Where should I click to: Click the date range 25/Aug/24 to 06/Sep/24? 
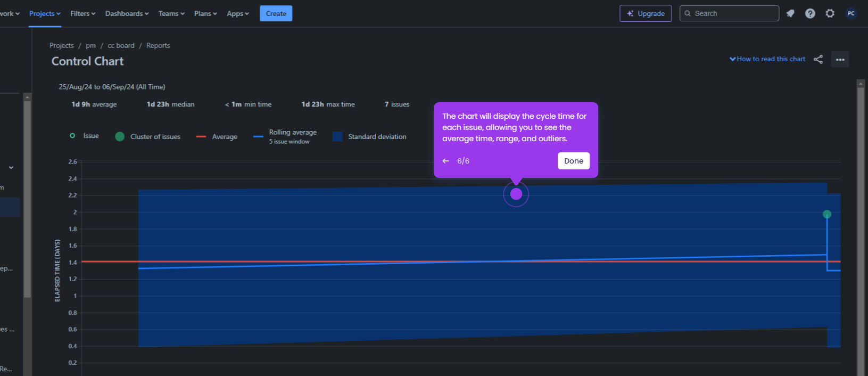(112, 87)
